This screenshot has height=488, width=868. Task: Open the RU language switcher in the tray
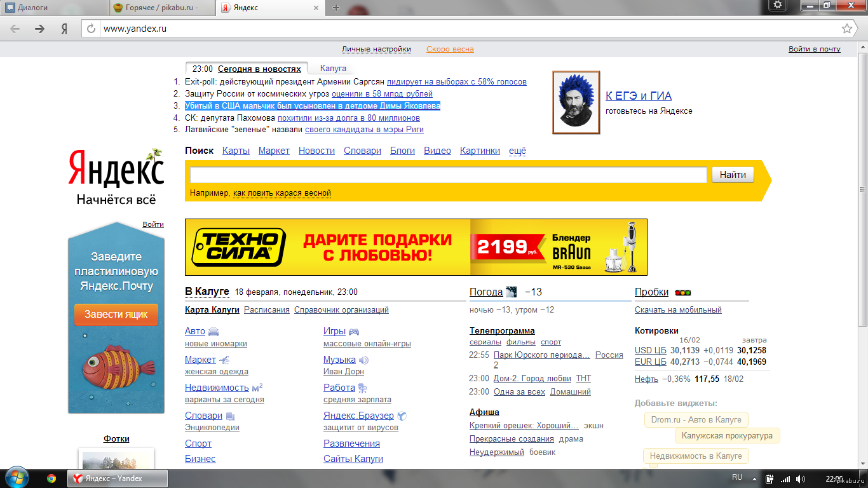737,477
